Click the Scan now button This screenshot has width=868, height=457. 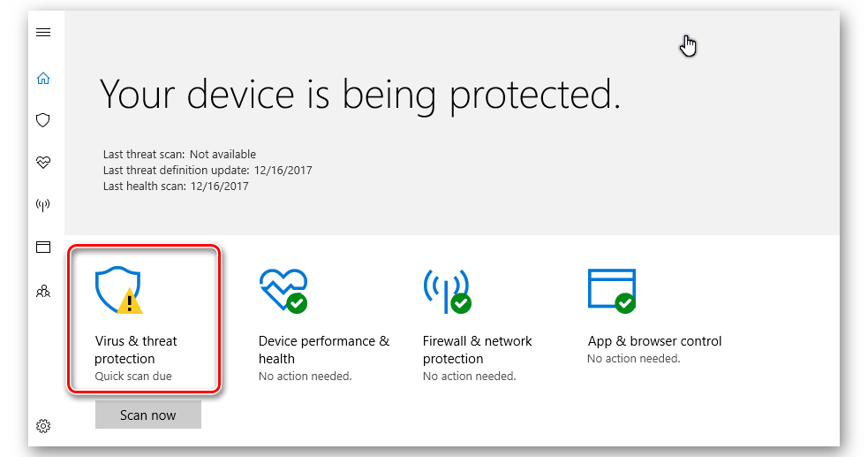(147, 415)
